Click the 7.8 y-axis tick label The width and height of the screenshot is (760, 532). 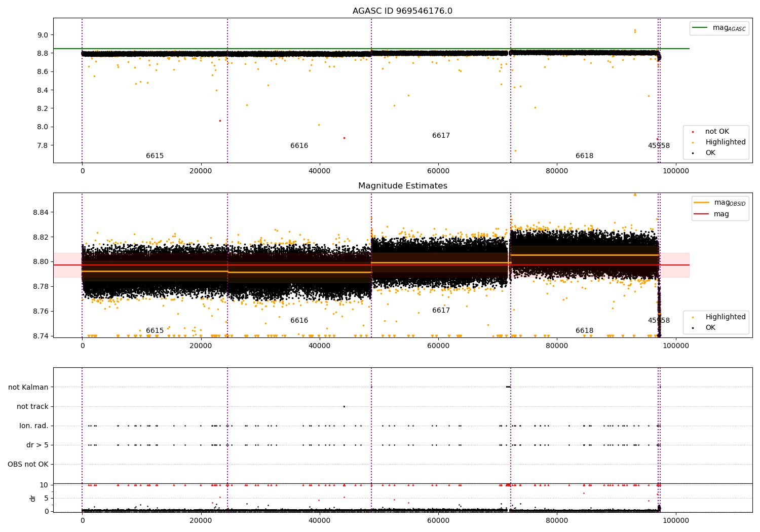point(43,145)
